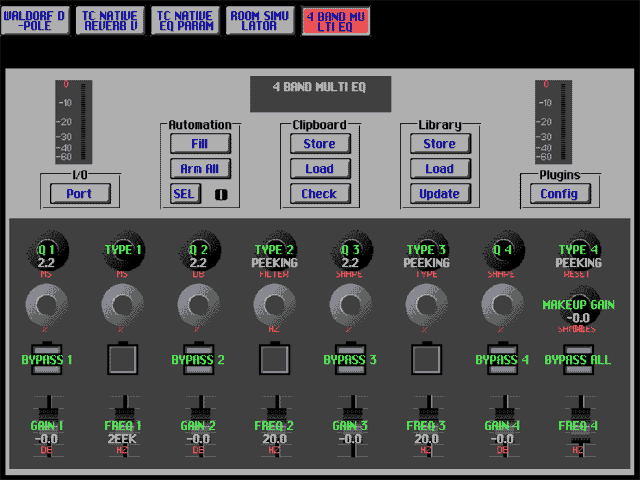The height and width of the screenshot is (480, 640).
Task: Select the TC Native EQ Param tab
Action: pos(185,20)
